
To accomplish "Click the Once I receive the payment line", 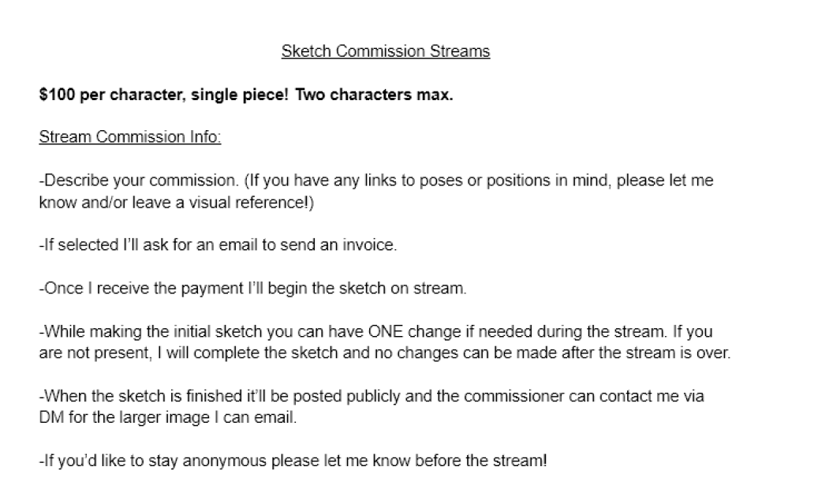I will [x=253, y=289].
